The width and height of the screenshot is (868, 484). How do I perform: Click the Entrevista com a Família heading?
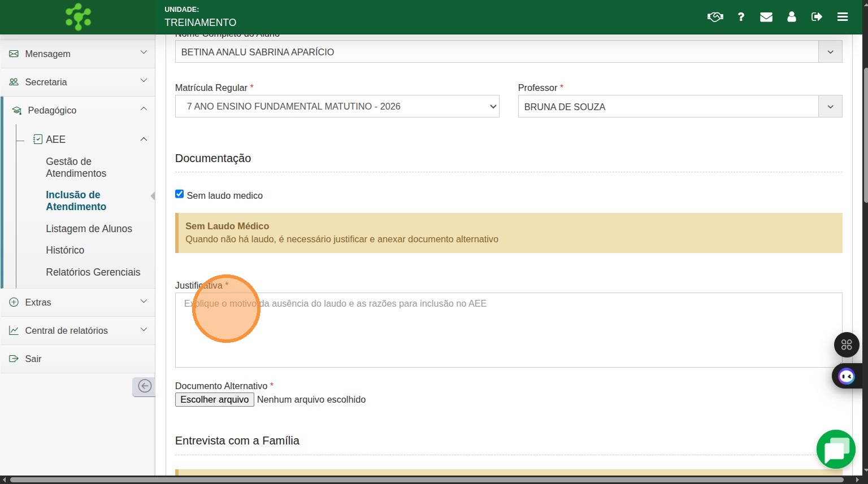pos(237,441)
